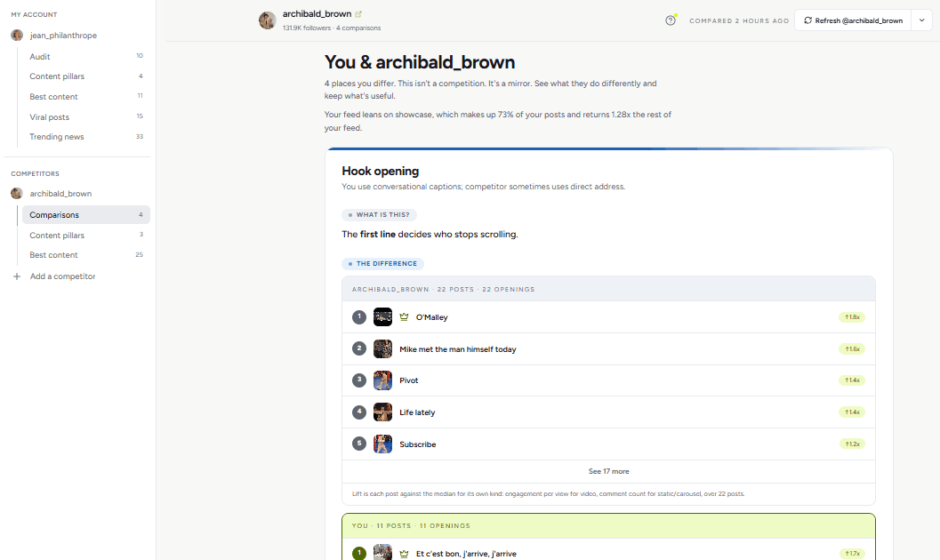Image resolution: width=940 pixels, height=560 pixels.
Task: Click the crown icon next to O'Malley
Action: [x=404, y=316]
